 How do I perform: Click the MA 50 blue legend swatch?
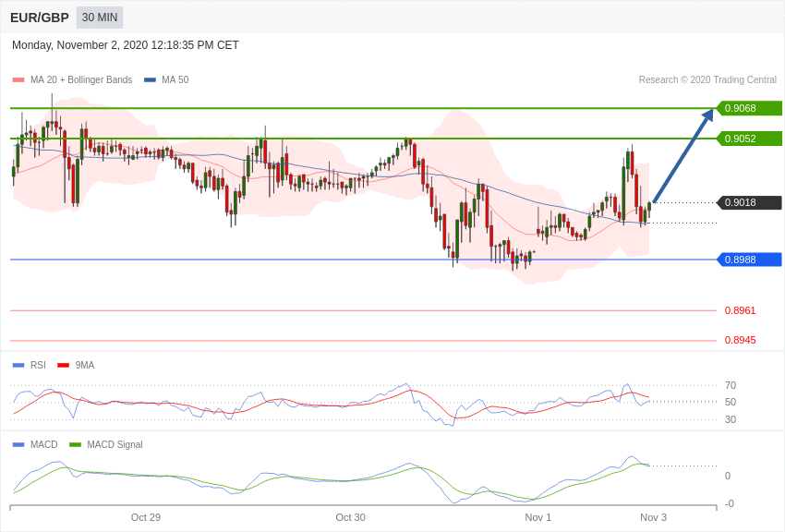(x=150, y=79)
